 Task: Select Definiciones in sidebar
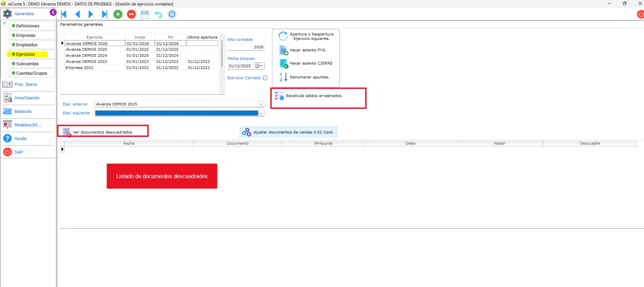click(x=32, y=26)
